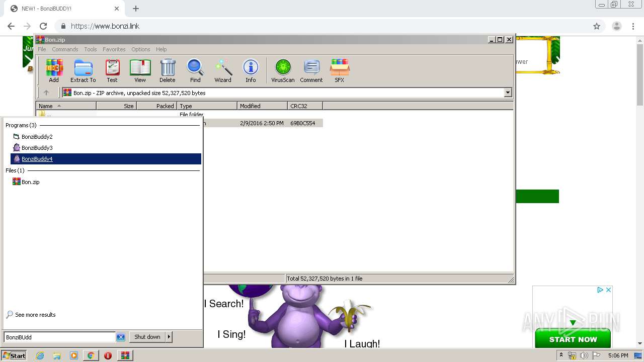Open the File menu in WinRAR

(42, 49)
